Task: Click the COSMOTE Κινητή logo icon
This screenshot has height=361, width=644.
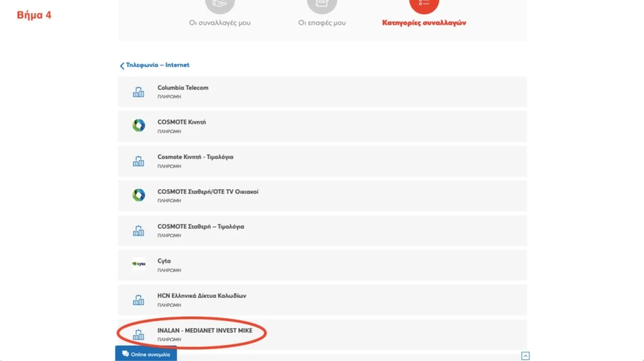Action: 138,125
